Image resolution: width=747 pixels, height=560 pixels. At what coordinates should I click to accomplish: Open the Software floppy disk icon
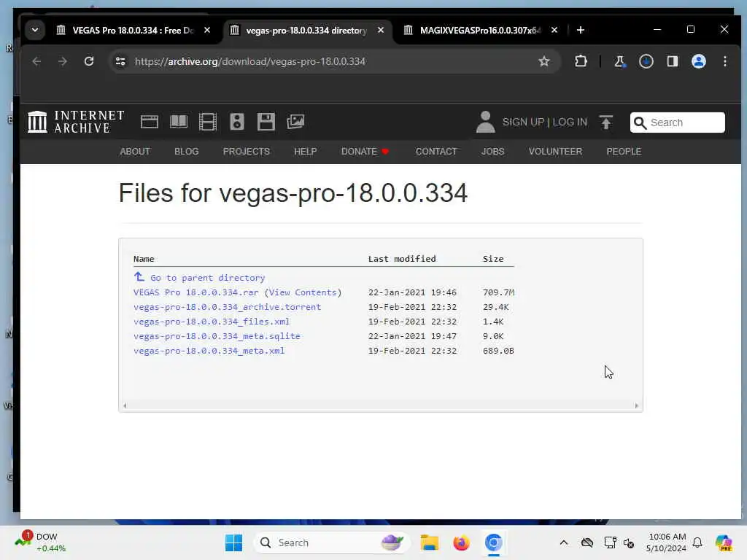click(266, 122)
